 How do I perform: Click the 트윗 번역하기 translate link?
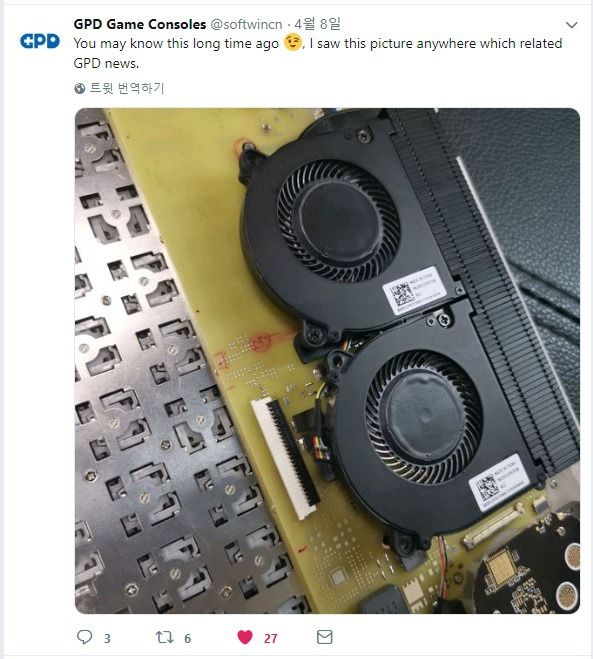pyautogui.click(x=127, y=88)
